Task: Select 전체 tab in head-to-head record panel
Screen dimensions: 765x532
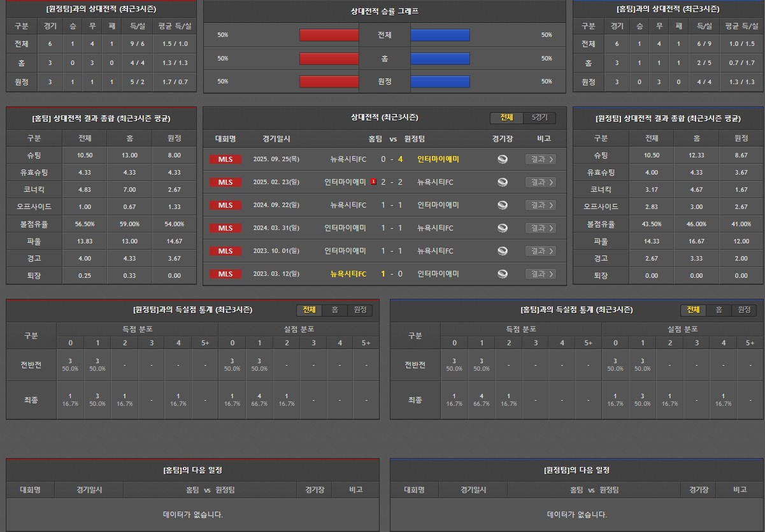Action: pyautogui.click(x=506, y=118)
